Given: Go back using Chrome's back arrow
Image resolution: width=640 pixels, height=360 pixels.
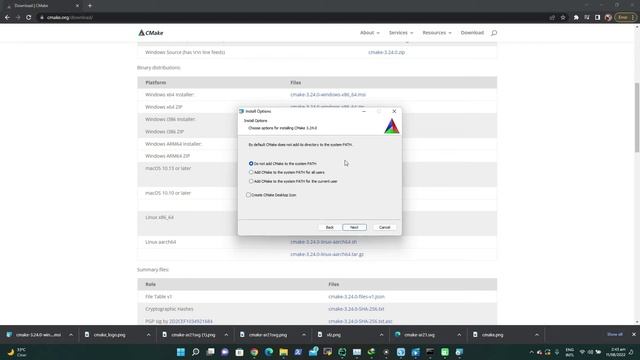Looking at the screenshot, I should (7, 18).
